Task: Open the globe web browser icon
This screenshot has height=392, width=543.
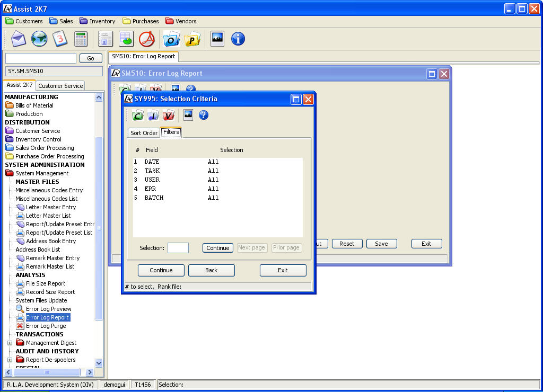Action: point(39,39)
